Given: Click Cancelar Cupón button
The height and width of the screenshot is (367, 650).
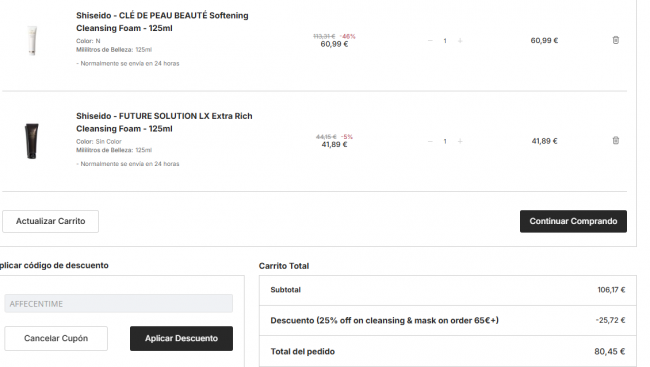Looking at the screenshot, I should pyautogui.click(x=56, y=338).
